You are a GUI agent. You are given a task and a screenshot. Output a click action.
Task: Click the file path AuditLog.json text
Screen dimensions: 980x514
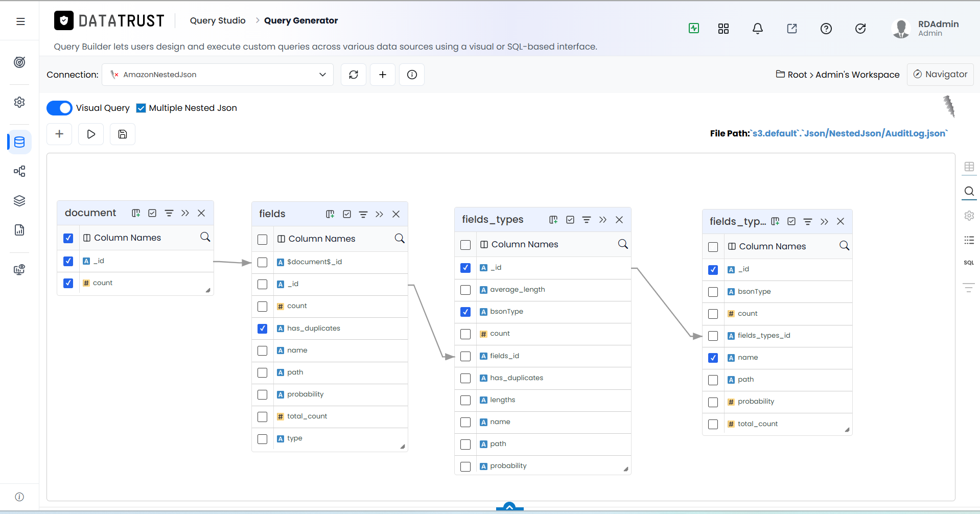tap(850, 133)
